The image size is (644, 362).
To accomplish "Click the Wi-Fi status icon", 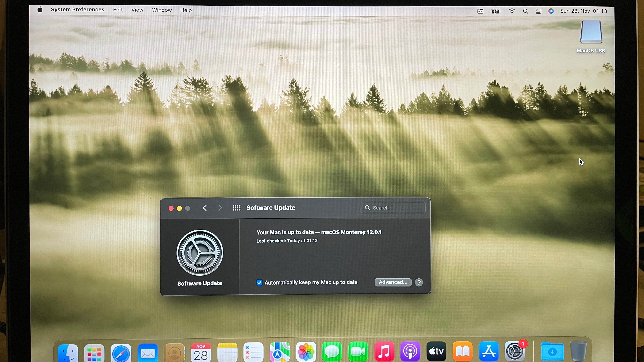I will click(x=512, y=11).
